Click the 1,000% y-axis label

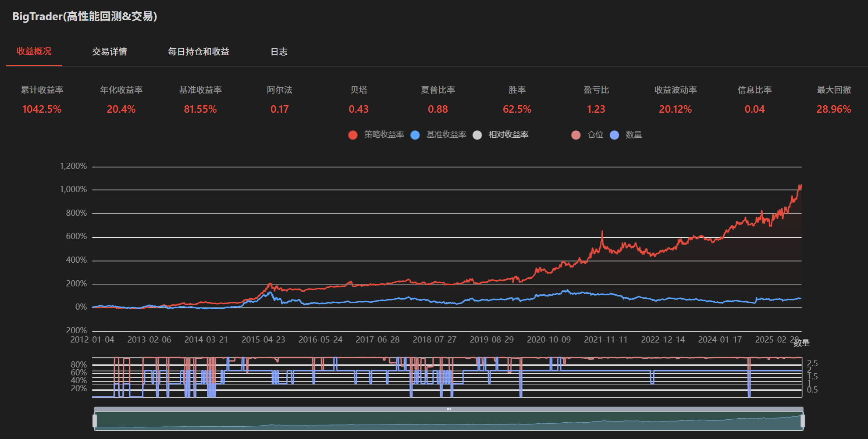click(73, 189)
